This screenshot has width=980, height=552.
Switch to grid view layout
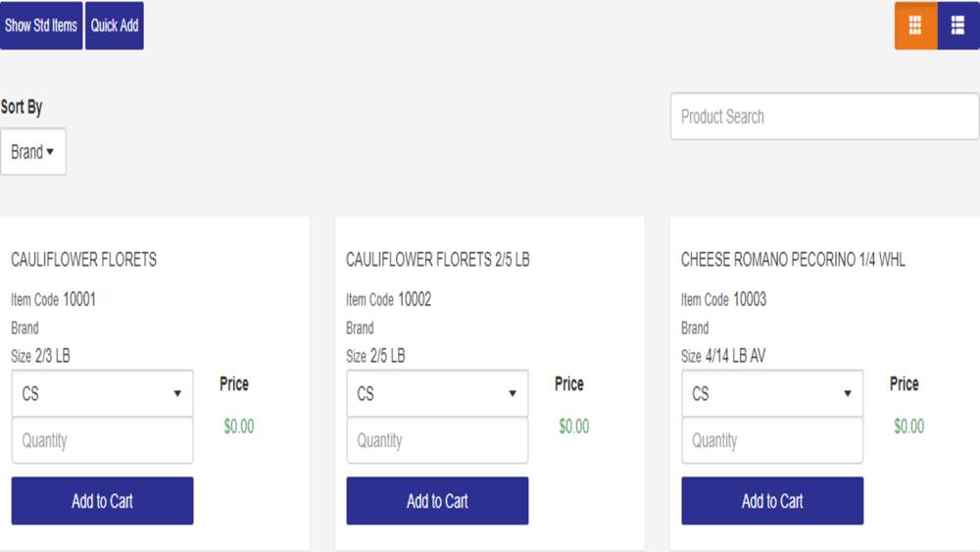915,25
